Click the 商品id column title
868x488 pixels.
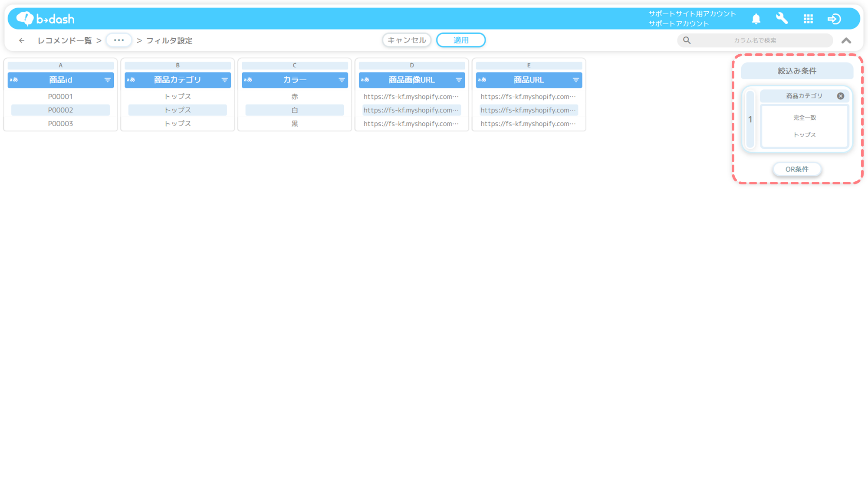pos(61,80)
